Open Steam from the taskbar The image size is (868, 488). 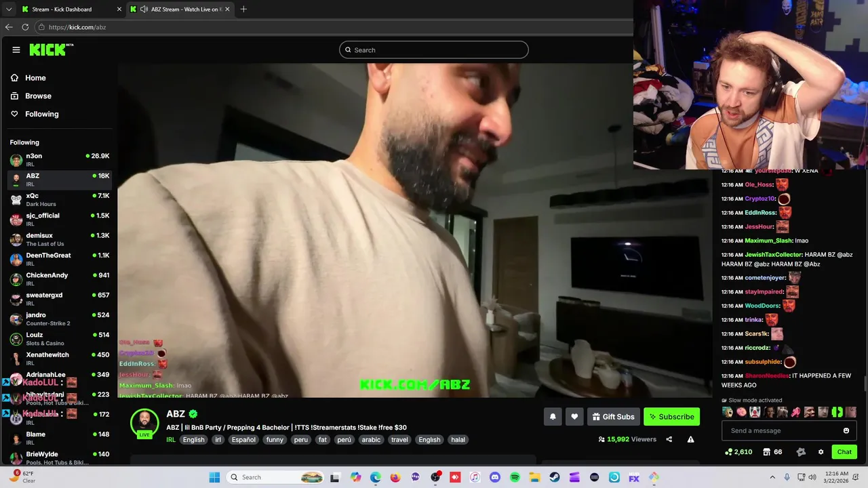[555, 477]
